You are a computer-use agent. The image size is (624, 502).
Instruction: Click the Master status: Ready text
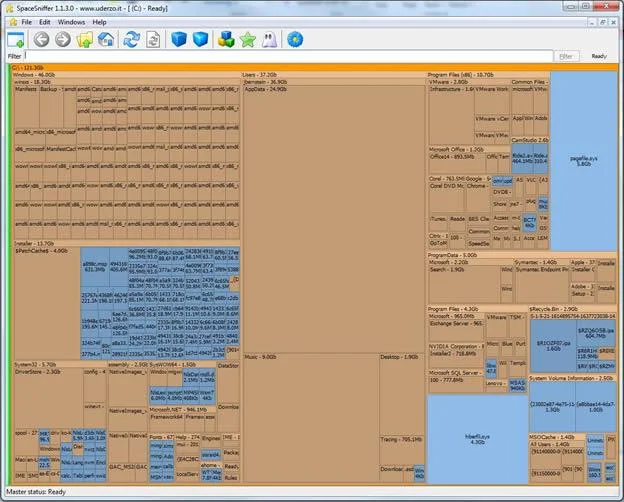36,492
